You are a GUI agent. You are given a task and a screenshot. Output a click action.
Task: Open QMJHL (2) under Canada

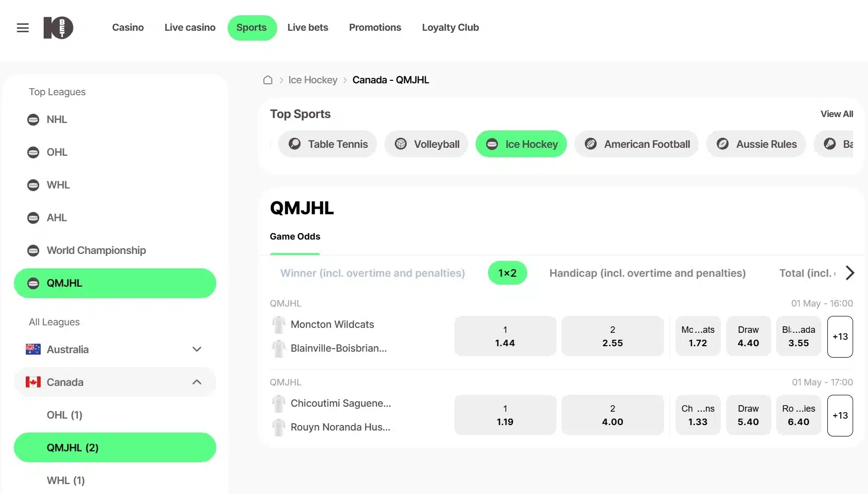coord(115,447)
